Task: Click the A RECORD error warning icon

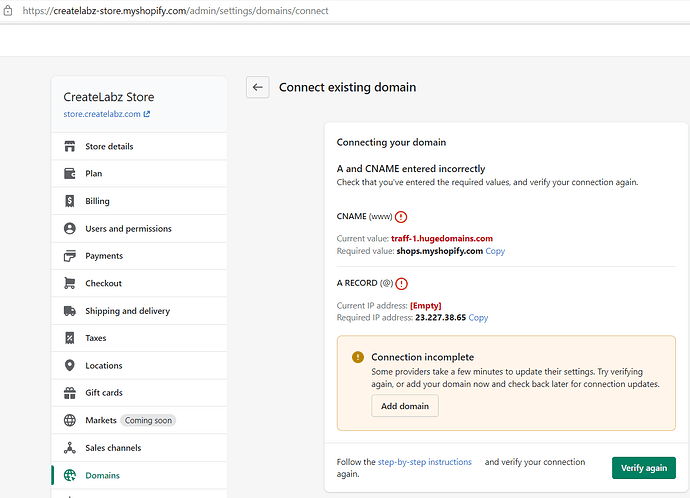Action: 401,283
